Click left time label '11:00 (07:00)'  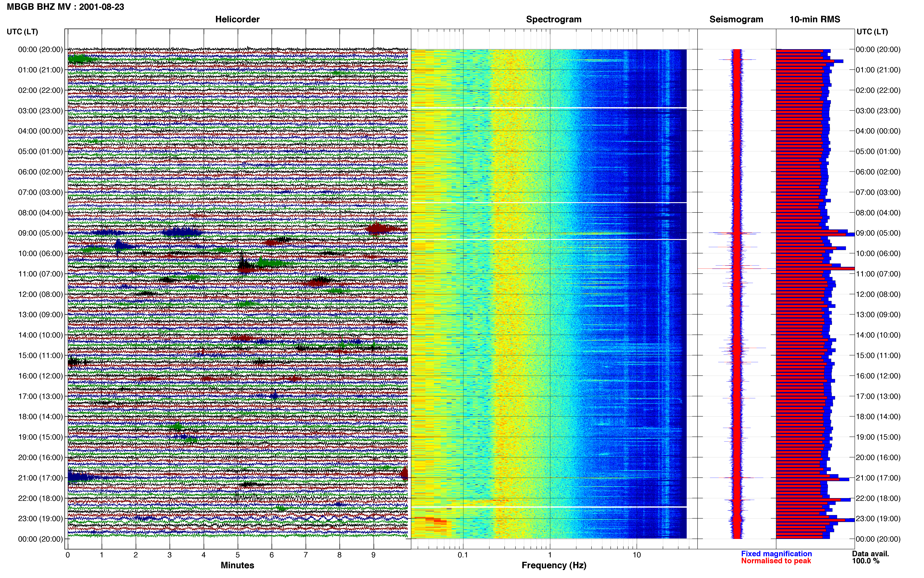(x=41, y=274)
